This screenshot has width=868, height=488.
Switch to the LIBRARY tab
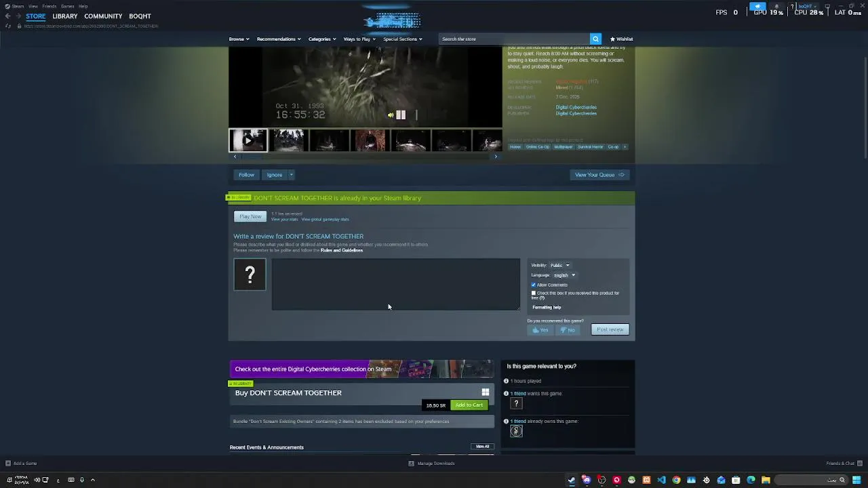(x=65, y=16)
